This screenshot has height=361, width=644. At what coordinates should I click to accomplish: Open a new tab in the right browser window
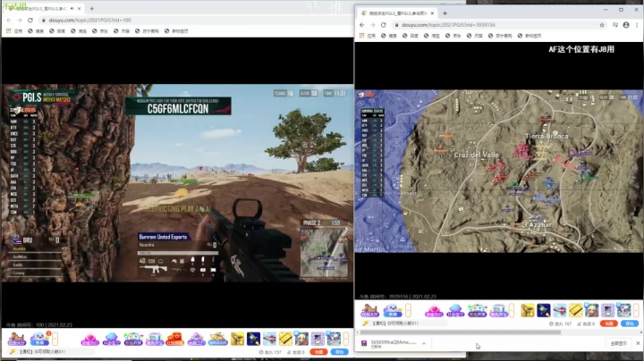pos(445,13)
